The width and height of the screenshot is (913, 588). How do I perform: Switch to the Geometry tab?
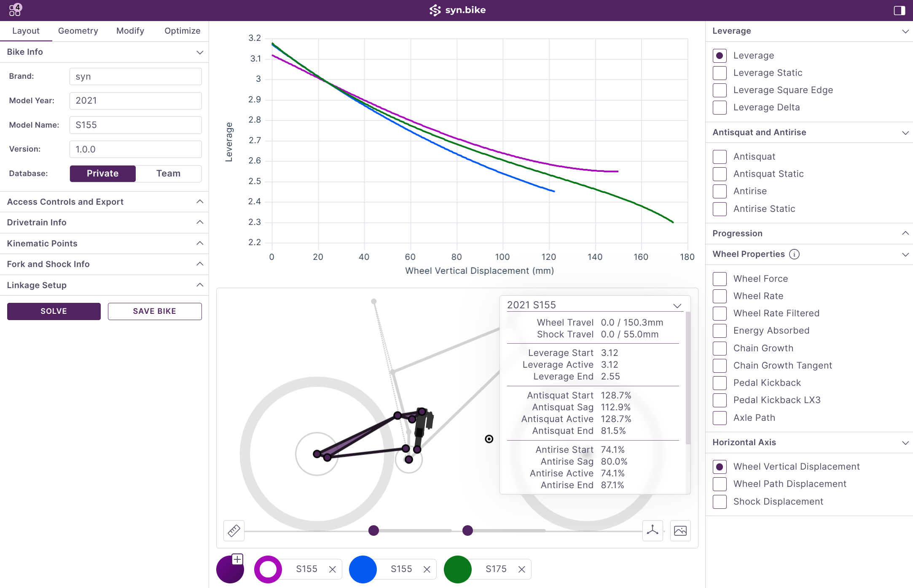[78, 31]
